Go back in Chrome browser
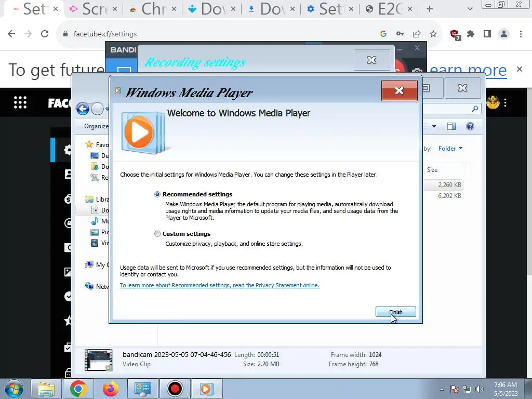532x399 pixels. click(11, 34)
